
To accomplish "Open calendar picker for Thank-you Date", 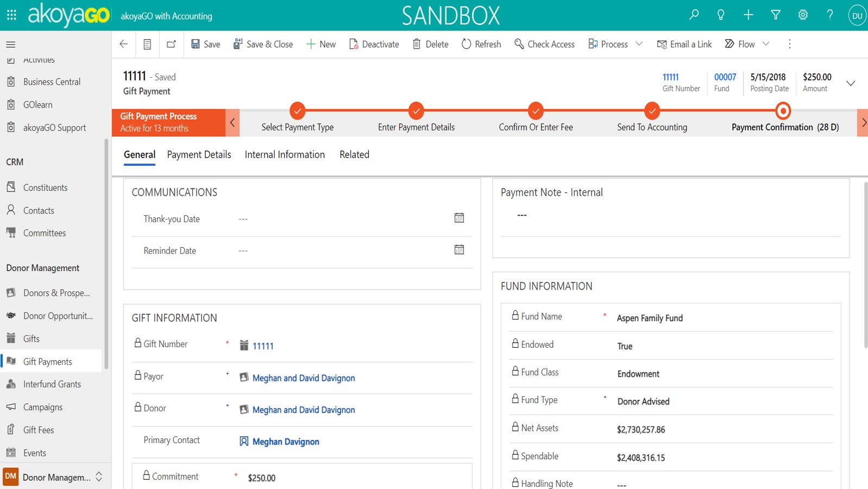I will [x=459, y=218].
